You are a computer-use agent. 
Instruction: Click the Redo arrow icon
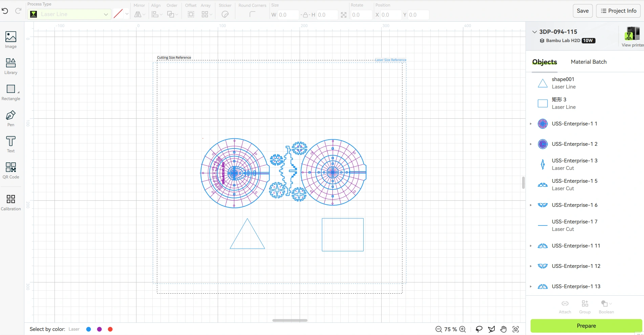(18, 11)
